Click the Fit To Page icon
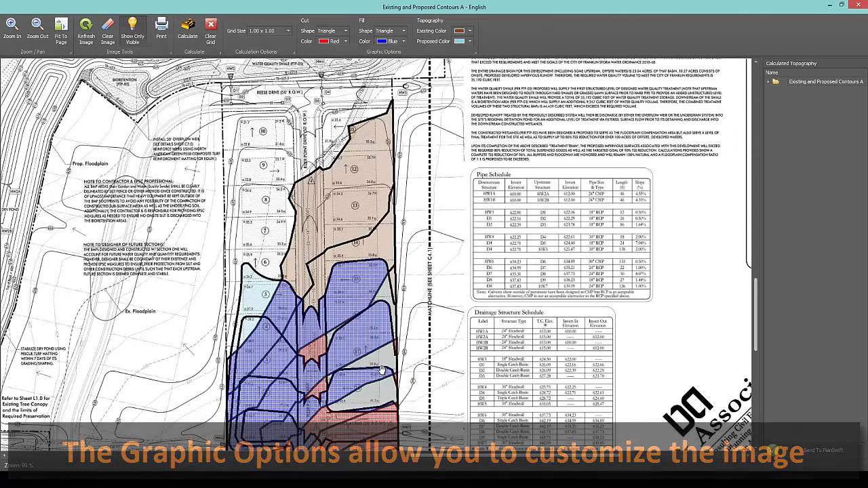 point(61,30)
